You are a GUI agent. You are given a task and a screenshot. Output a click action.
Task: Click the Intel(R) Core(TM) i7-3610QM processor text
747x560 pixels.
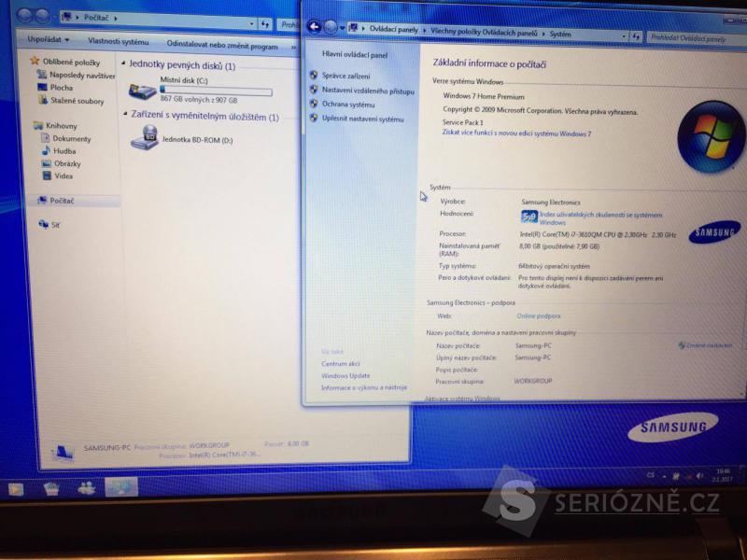pyautogui.click(x=598, y=234)
